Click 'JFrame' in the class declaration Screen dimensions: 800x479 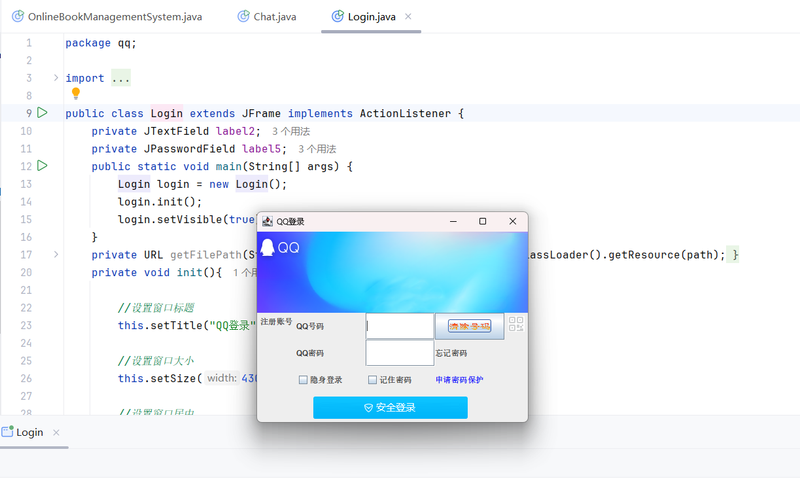point(261,113)
